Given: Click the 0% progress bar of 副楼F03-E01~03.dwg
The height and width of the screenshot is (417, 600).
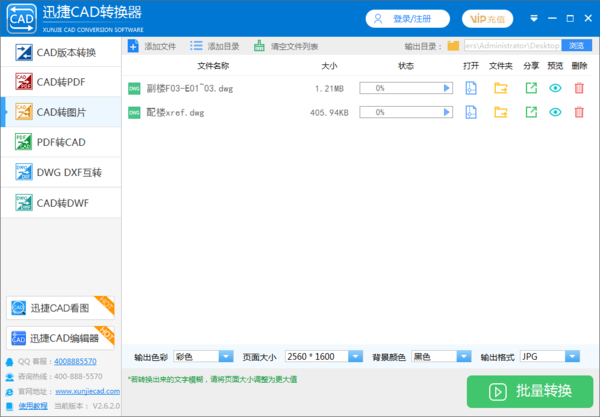Looking at the screenshot, I should point(406,88).
